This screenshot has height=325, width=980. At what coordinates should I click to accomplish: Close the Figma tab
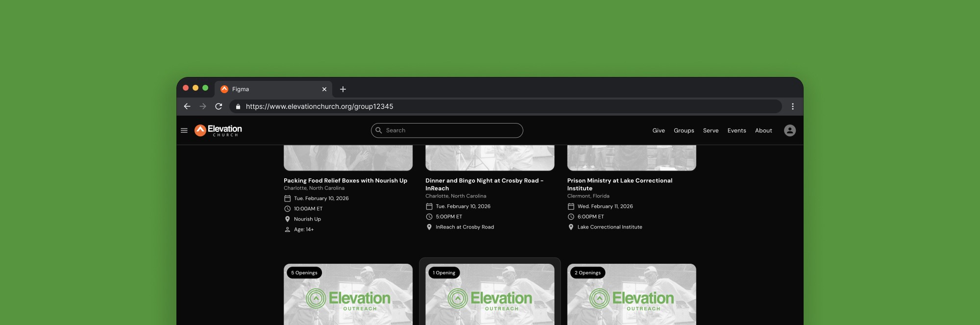[324, 89]
